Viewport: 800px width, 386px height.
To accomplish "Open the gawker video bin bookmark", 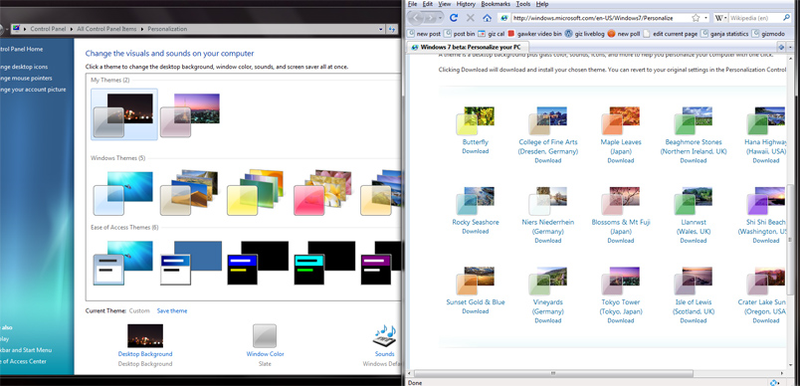I will coord(535,34).
